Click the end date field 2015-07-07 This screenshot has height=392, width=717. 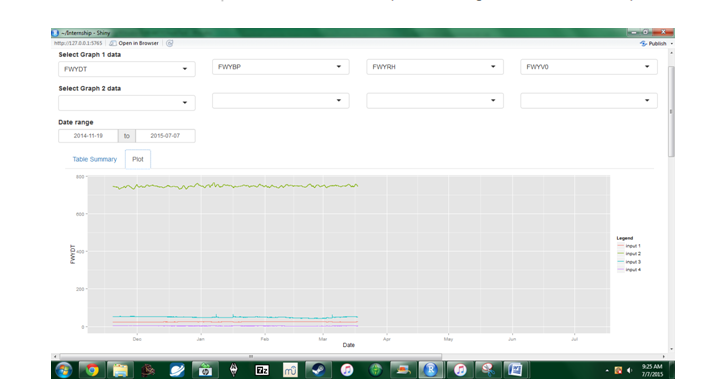coord(165,136)
